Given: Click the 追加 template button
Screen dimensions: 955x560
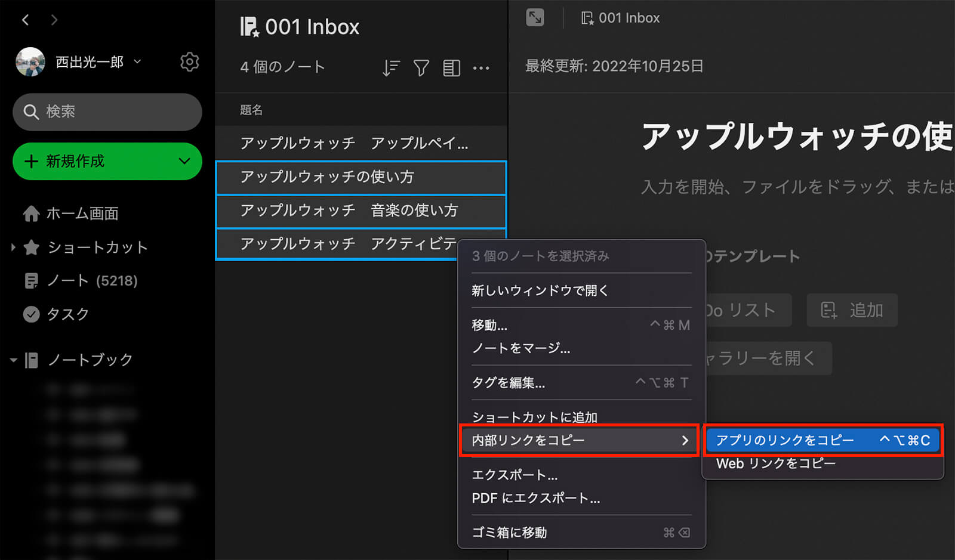Looking at the screenshot, I should [852, 310].
